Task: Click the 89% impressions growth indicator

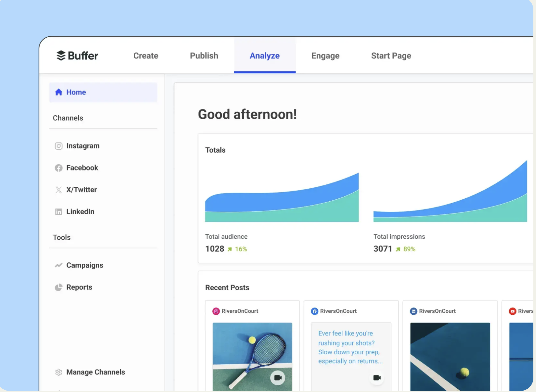Action: coord(406,249)
